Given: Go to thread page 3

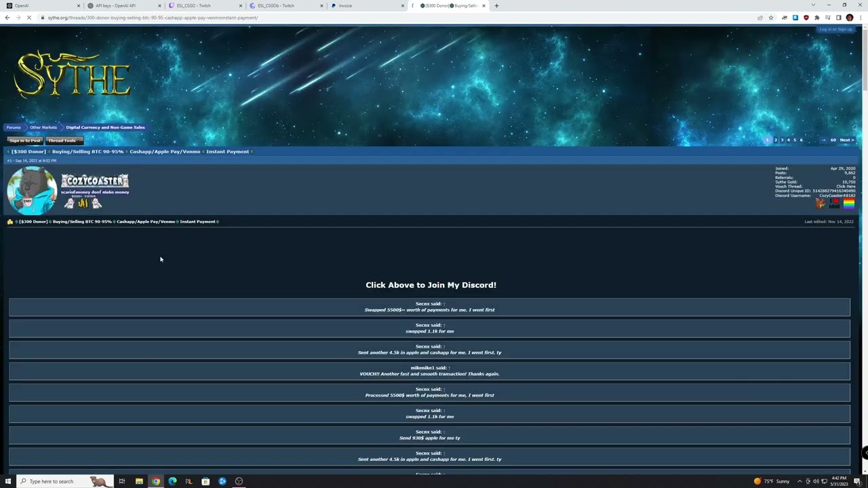Looking at the screenshot, I should point(782,140).
